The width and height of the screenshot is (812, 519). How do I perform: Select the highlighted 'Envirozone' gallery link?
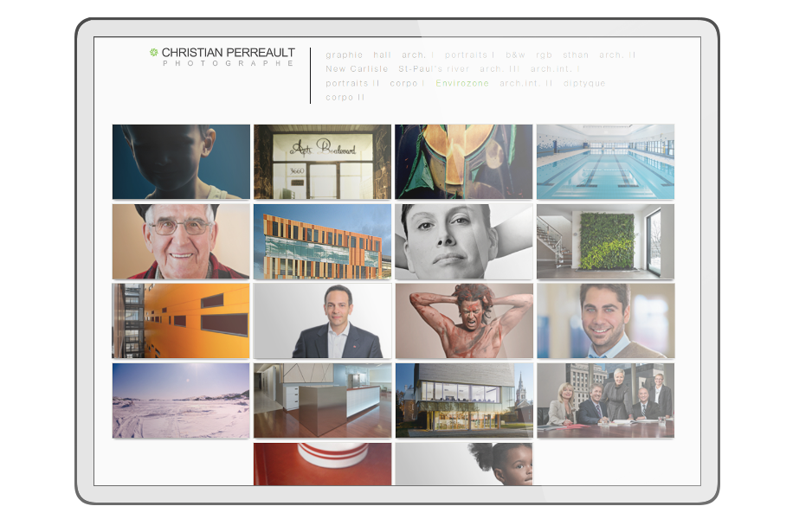coord(462,84)
